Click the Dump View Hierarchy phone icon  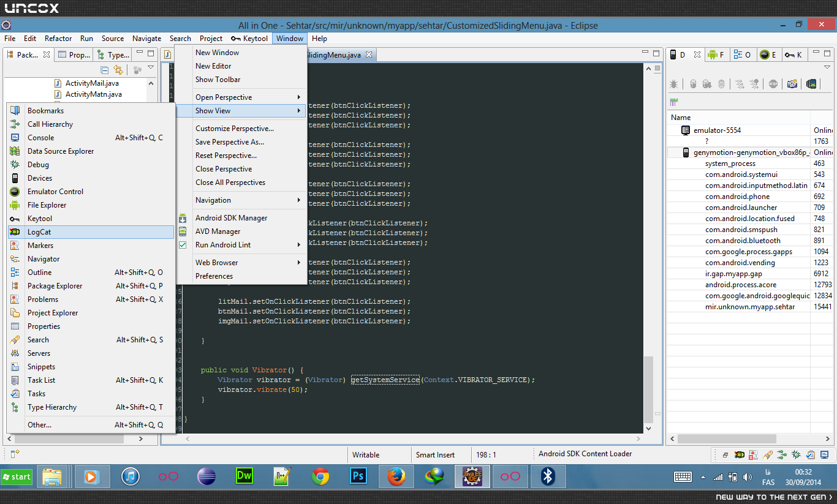811,84
